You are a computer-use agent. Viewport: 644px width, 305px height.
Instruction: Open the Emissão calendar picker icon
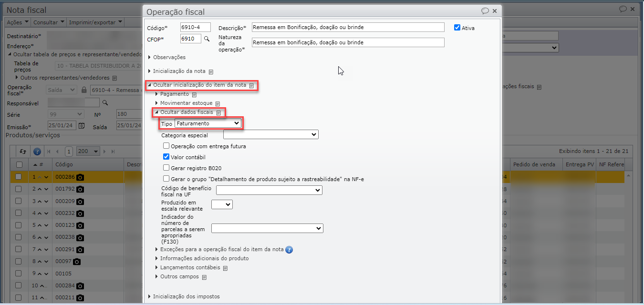82,126
